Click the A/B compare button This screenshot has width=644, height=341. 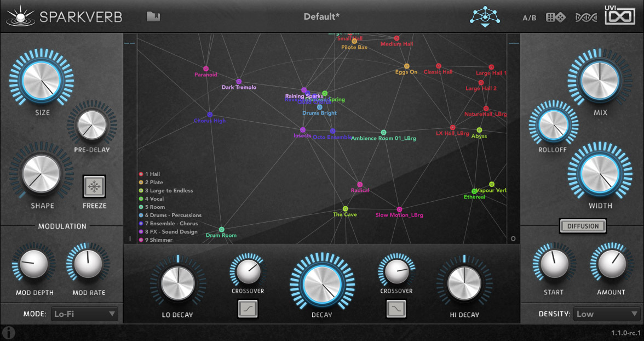[x=529, y=18]
